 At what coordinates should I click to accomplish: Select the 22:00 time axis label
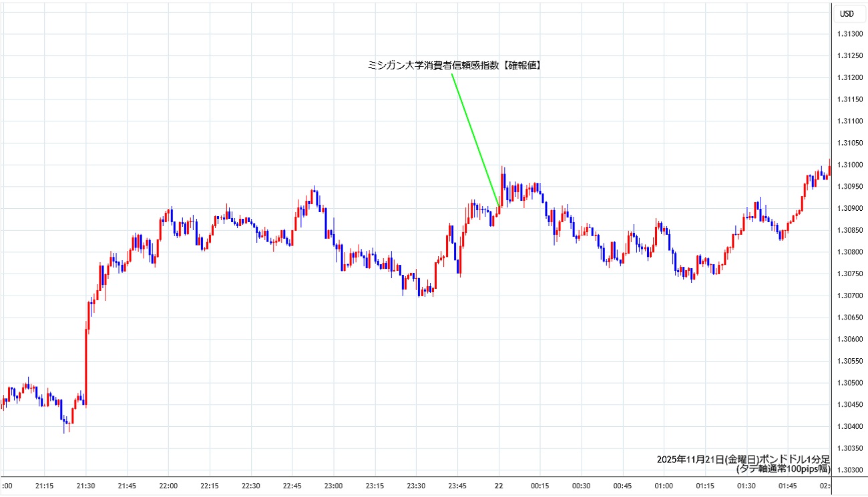pos(168,486)
